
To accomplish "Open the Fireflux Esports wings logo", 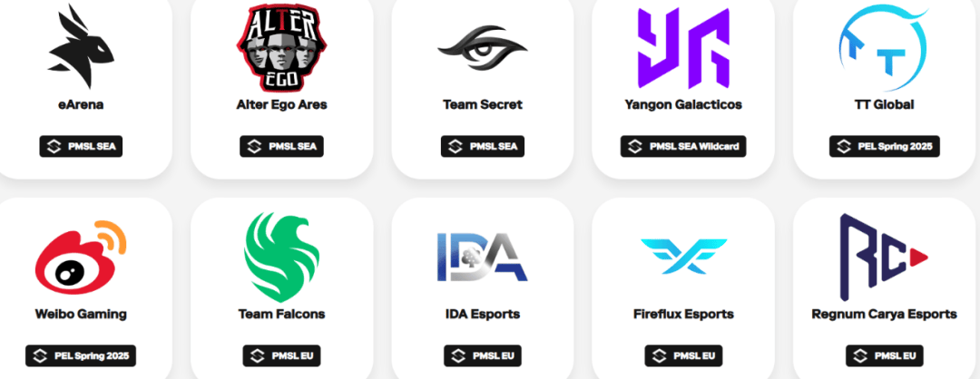I will (x=683, y=256).
